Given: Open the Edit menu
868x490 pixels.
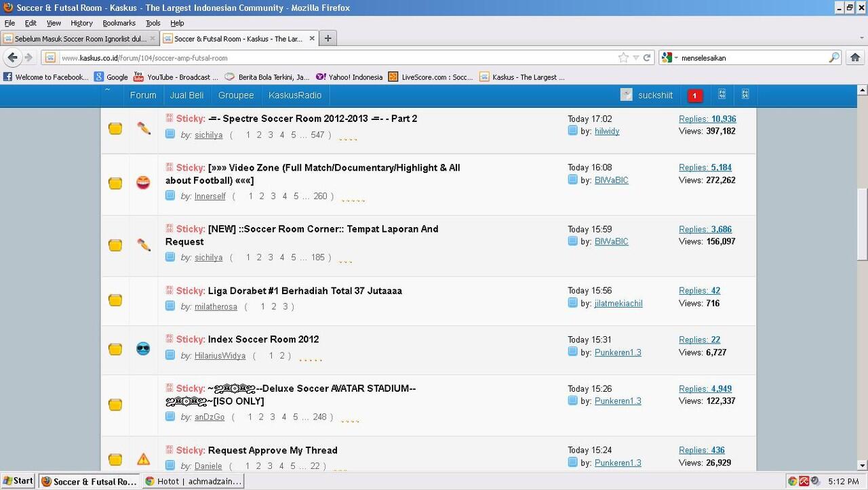Looking at the screenshot, I should [31, 23].
